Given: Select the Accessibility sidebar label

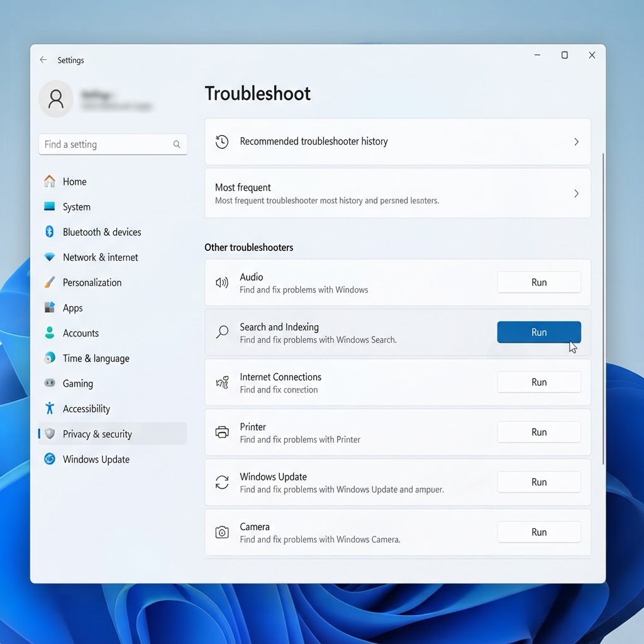Looking at the screenshot, I should pos(86,409).
